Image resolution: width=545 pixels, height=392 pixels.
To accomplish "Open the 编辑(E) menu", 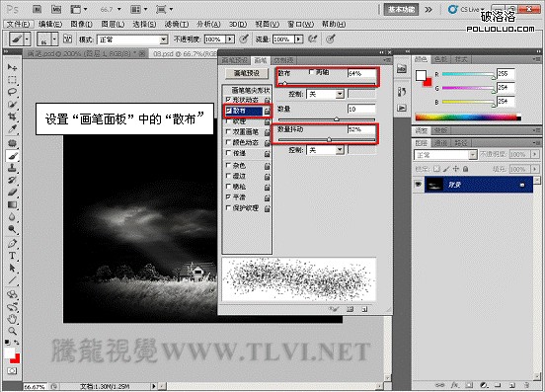I will 50,24.
